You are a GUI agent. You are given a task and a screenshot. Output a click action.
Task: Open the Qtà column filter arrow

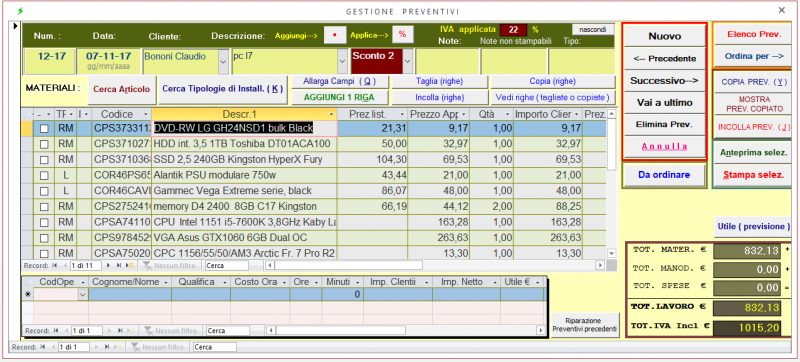(x=507, y=114)
